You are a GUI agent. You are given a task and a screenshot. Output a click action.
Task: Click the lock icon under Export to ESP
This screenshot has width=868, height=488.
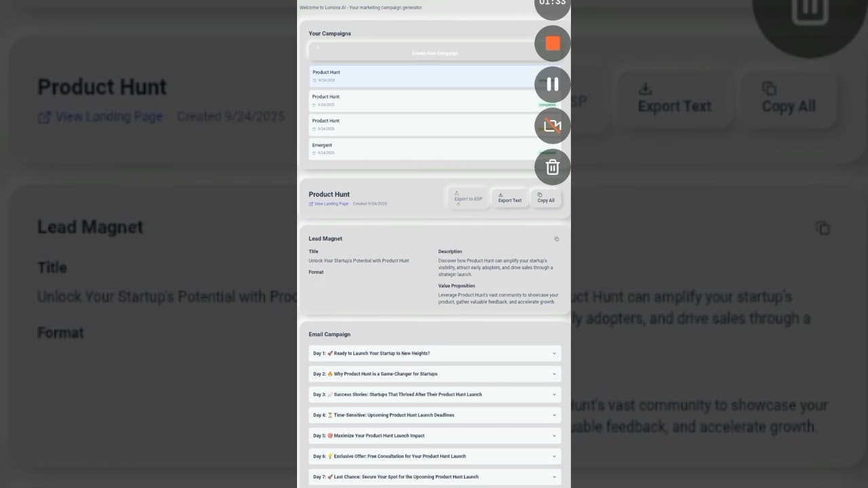(x=458, y=203)
